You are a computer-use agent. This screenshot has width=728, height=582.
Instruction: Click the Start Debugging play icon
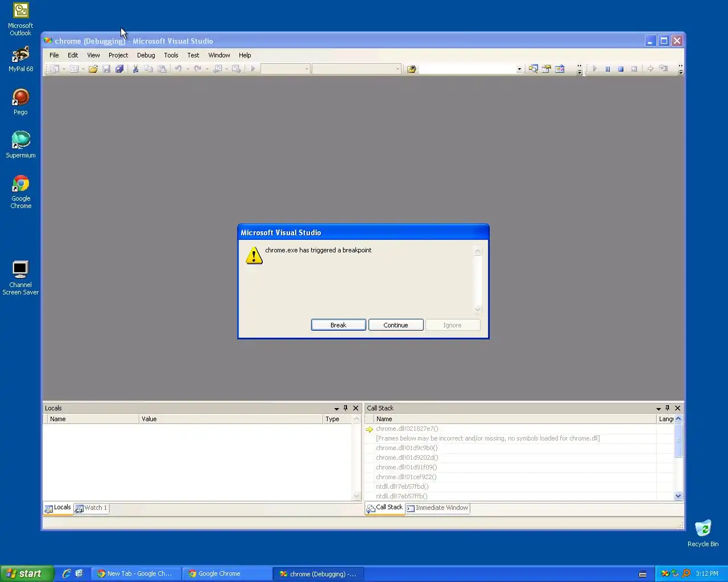click(x=253, y=69)
